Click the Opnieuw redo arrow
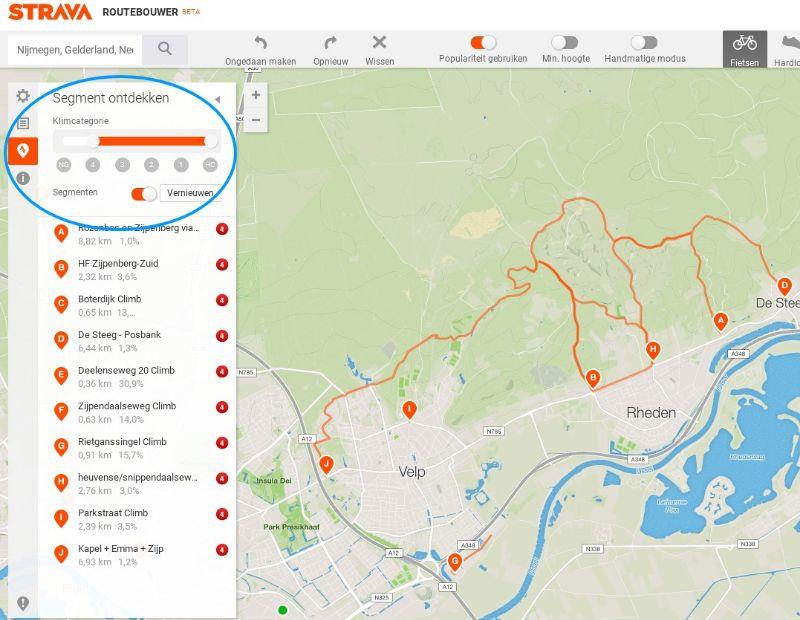 pos(330,43)
